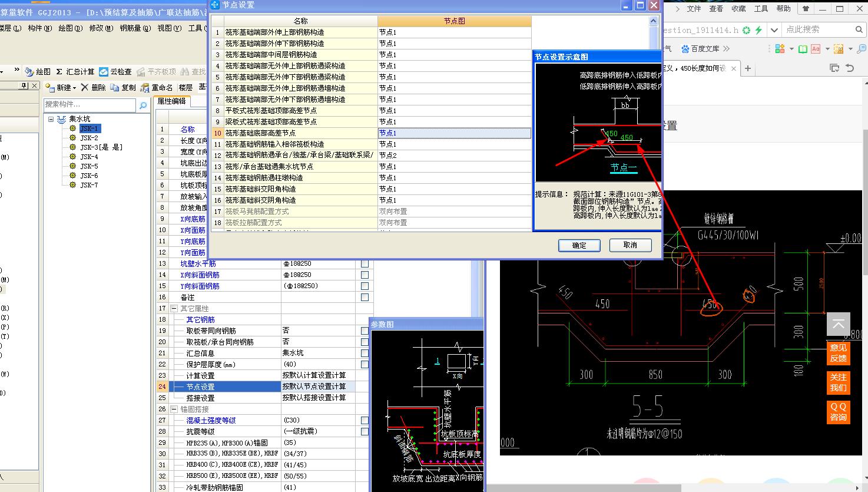Click green refresh circle in address bar
The image size is (868, 492).
point(747,29)
